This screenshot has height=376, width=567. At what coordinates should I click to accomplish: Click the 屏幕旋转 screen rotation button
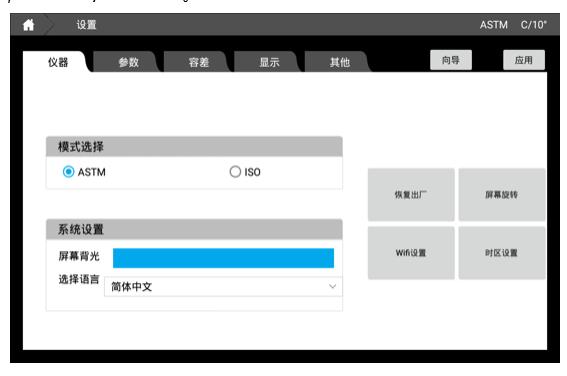(x=502, y=195)
